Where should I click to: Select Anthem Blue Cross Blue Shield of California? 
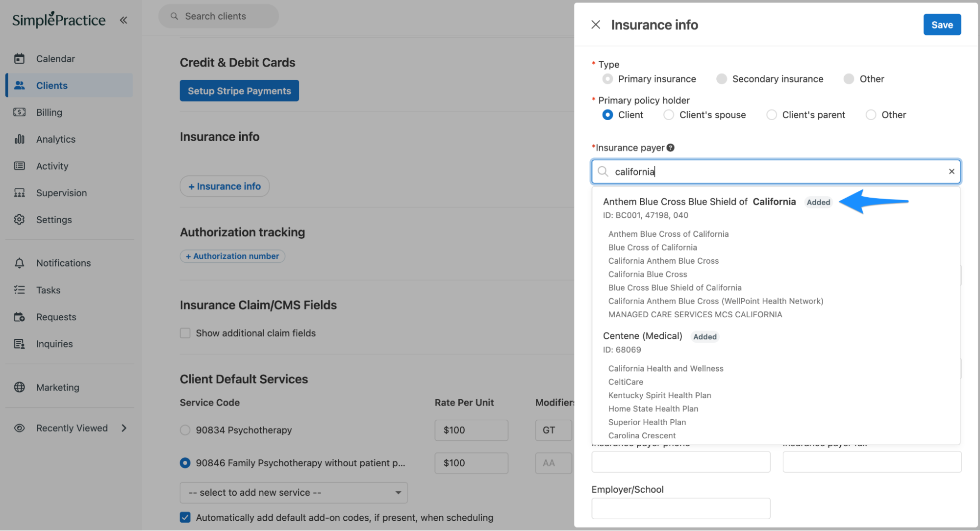(x=699, y=202)
